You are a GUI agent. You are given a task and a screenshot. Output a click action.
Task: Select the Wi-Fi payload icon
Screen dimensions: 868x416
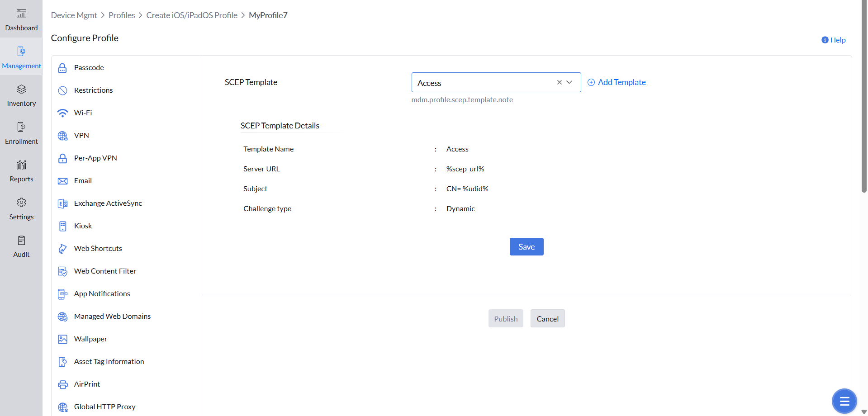pyautogui.click(x=62, y=113)
